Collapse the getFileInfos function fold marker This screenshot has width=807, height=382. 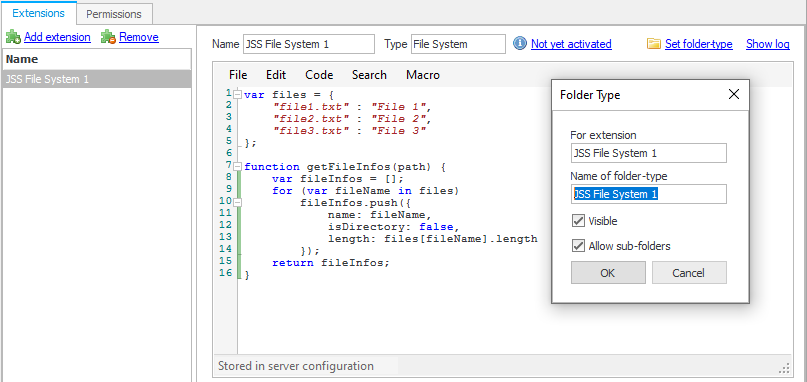[x=237, y=167]
